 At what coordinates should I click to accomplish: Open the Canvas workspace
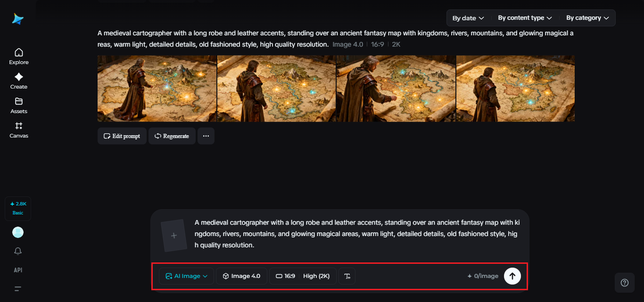(x=19, y=129)
